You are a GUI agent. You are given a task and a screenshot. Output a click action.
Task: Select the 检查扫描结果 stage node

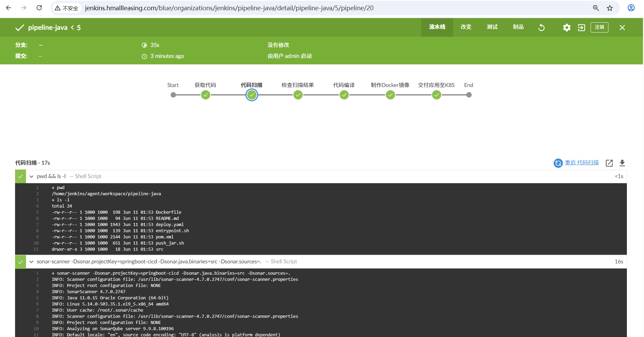tap(298, 95)
